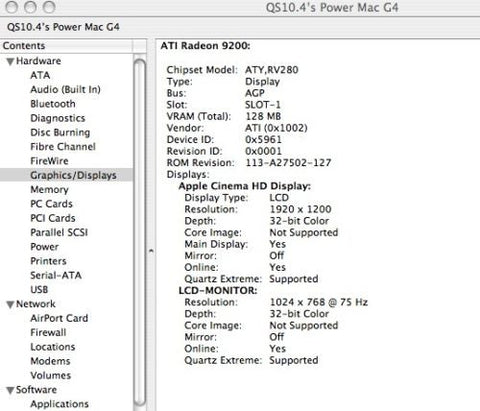
Task: Click the chipset value ATY,RV280
Action: tap(272, 70)
